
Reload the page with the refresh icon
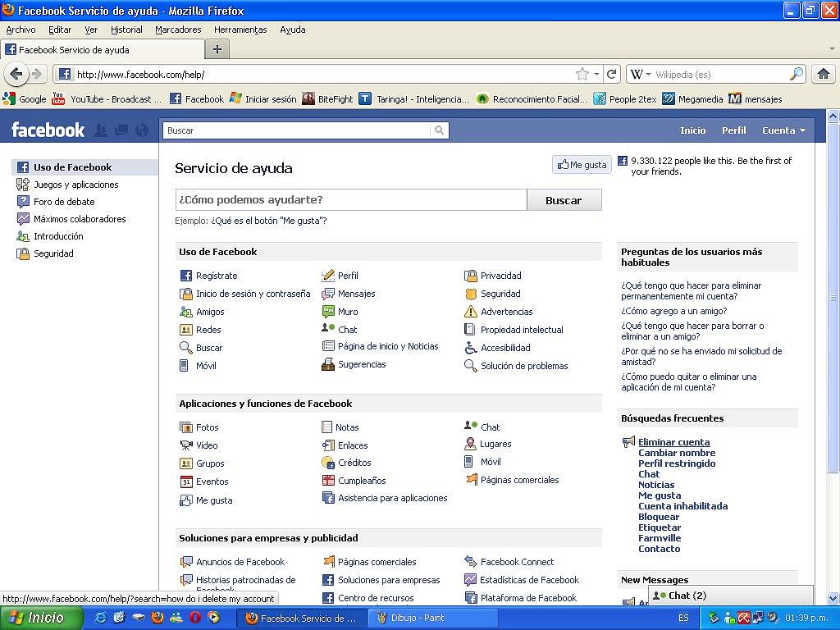point(612,74)
